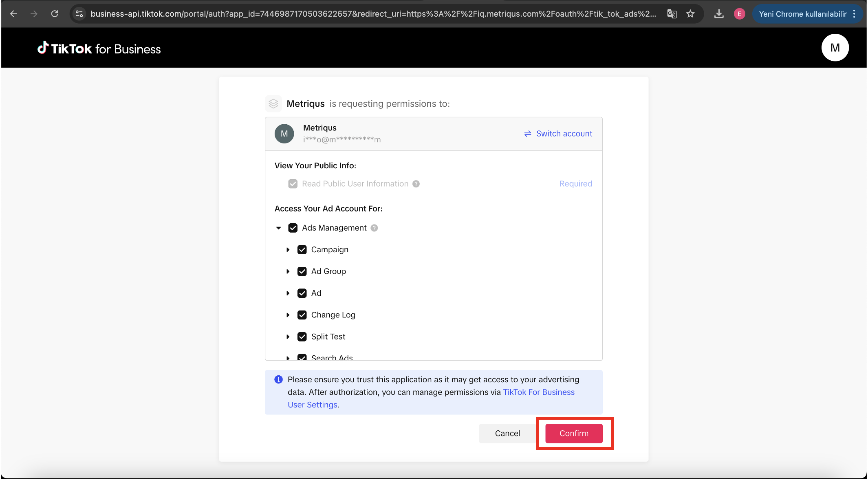This screenshot has height=480, width=868.
Task: Open the M profile avatar menu
Action: pos(835,48)
